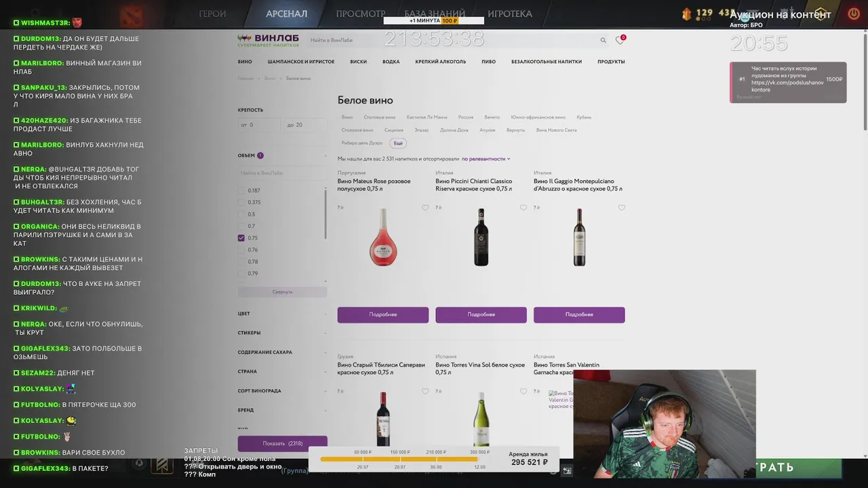Open the favorites heart in the header
Viewport: 868px width, 488px height.
(619, 41)
